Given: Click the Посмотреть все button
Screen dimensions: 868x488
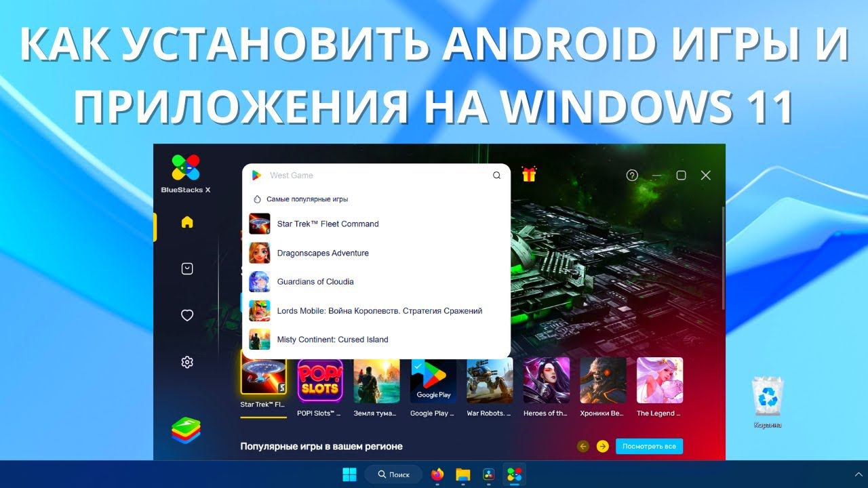Looking at the screenshot, I should coord(649,446).
